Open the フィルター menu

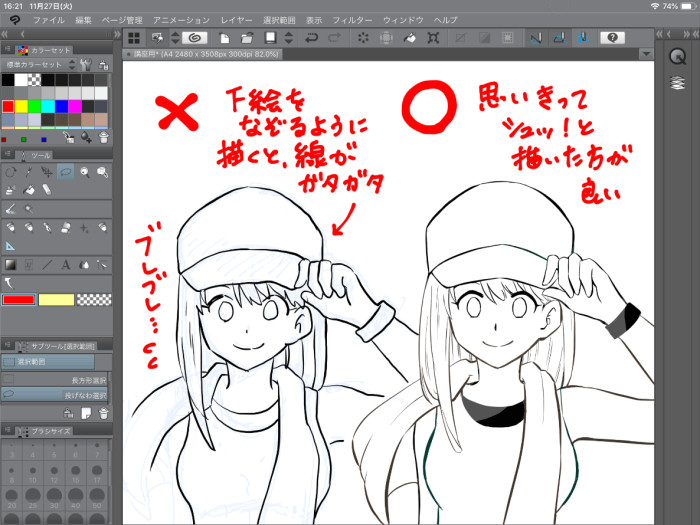352,20
